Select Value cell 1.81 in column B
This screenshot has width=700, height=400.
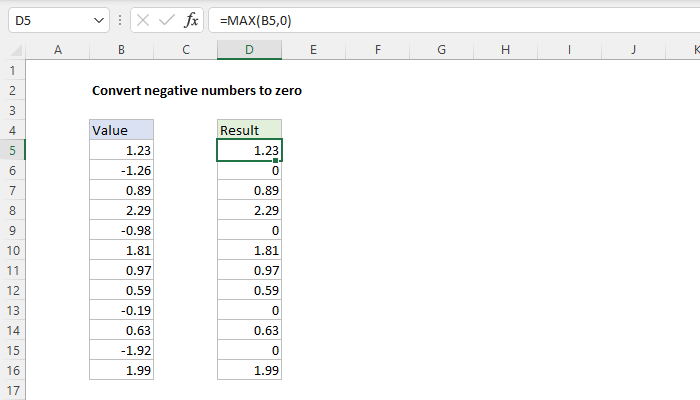pos(121,250)
